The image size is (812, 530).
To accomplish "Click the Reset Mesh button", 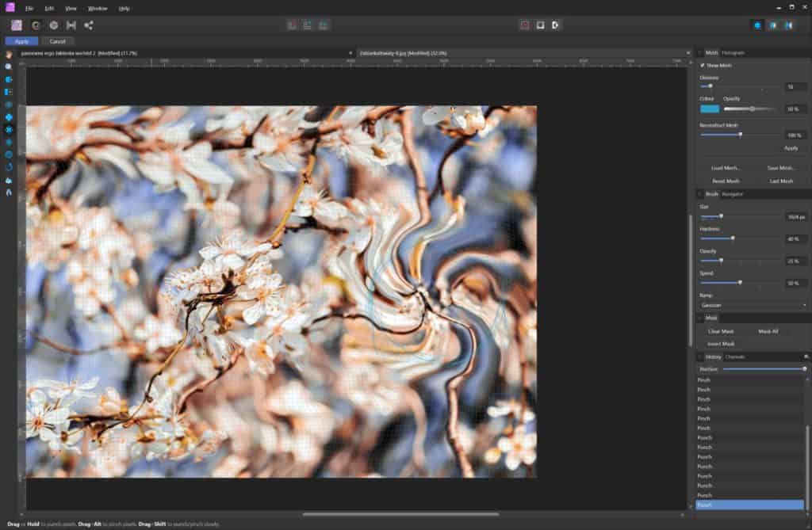I will point(726,181).
